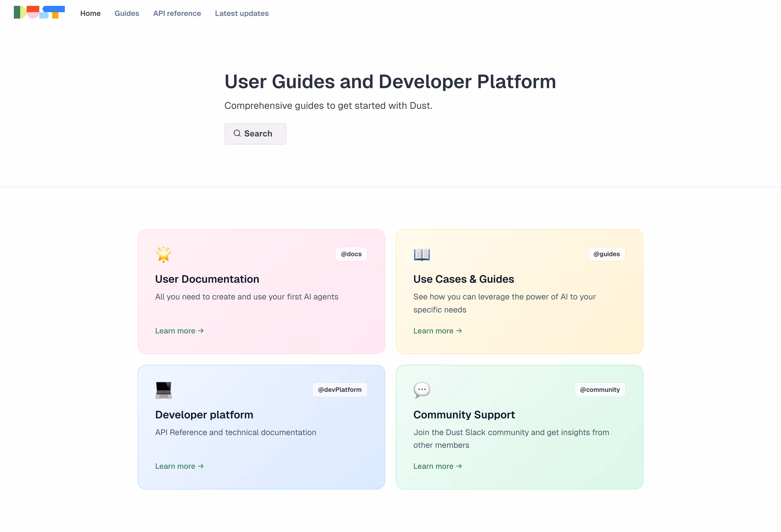This screenshot has height=532, width=781.
Task: Select the @docs badge
Action: coord(351,254)
